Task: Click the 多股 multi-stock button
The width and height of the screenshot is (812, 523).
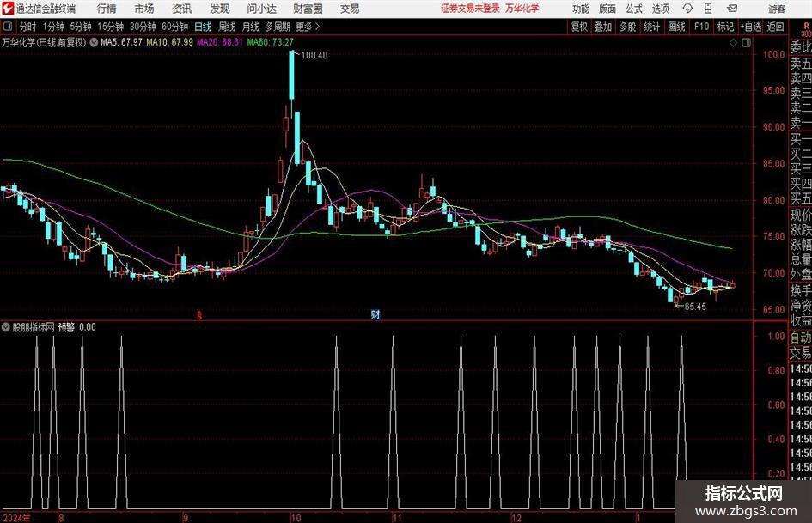Action: 627,27
